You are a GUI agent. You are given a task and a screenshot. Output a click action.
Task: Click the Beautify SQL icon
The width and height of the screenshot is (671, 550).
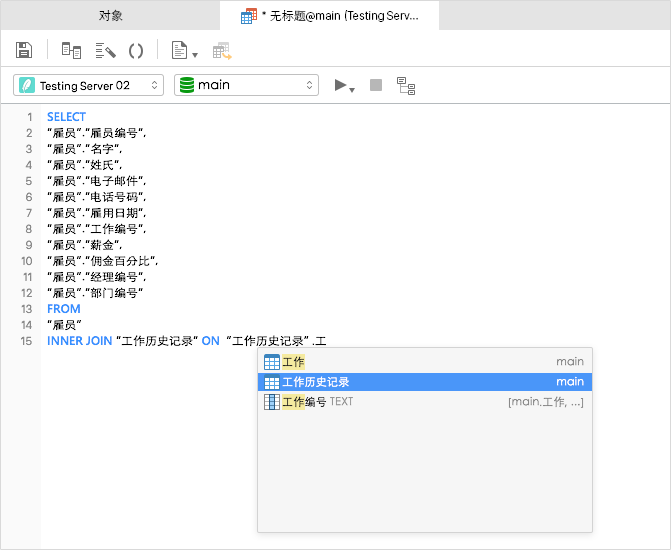[x=105, y=51]
